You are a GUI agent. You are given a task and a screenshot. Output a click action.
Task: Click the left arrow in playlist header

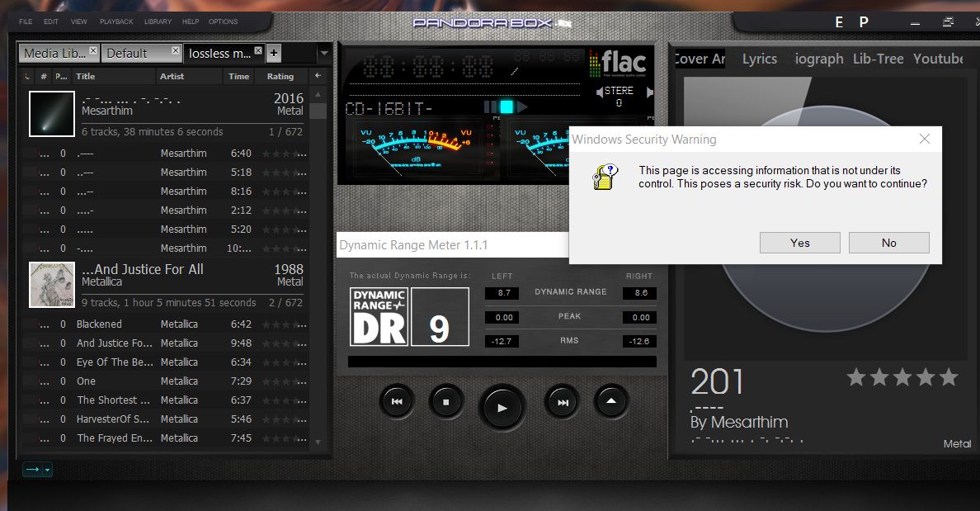tap(318, 76)
